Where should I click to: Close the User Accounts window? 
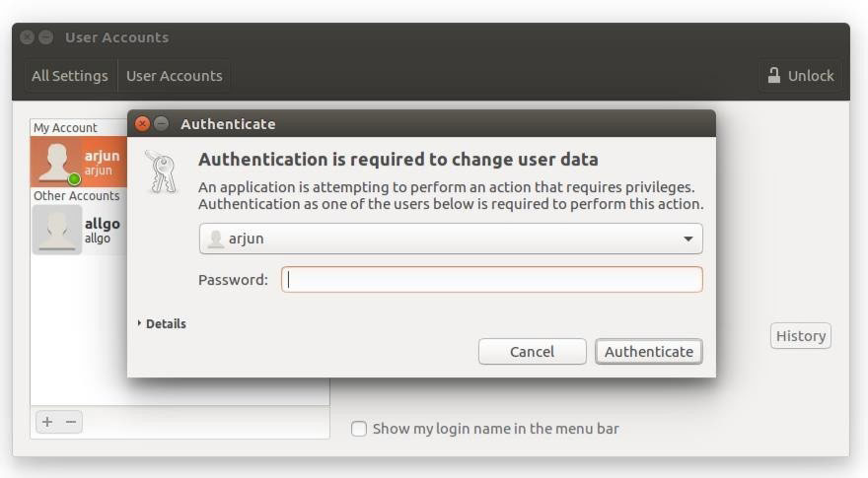[27, 37]
